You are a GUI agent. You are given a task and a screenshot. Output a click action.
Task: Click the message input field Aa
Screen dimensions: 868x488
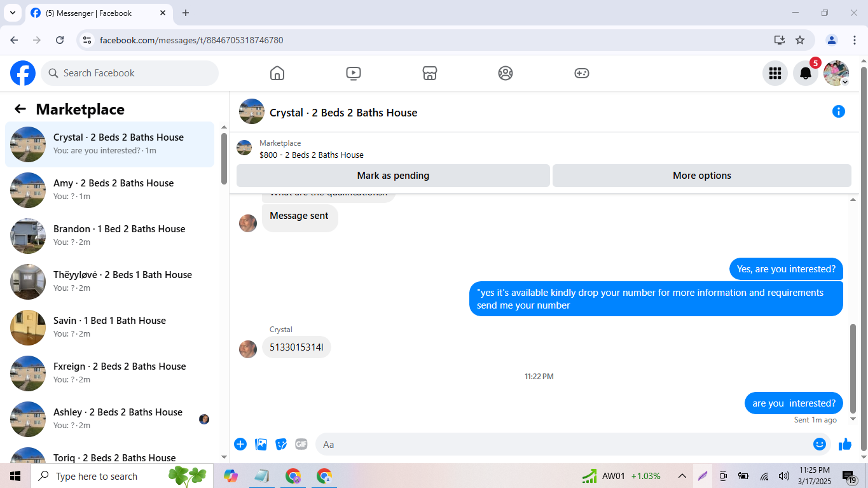[x=563, y=444]
